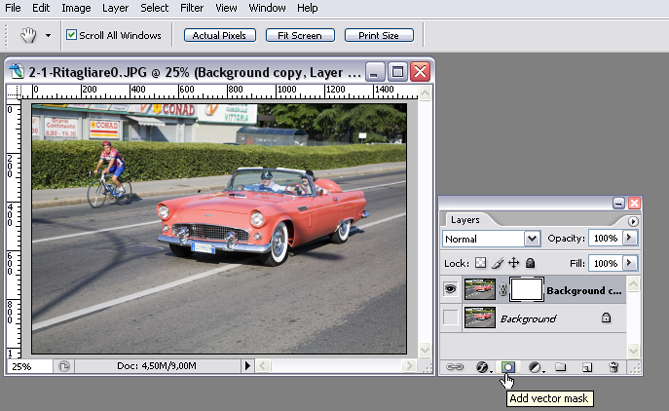Select the Background copy layer mask thumbnail

click(x=526, y=291)
